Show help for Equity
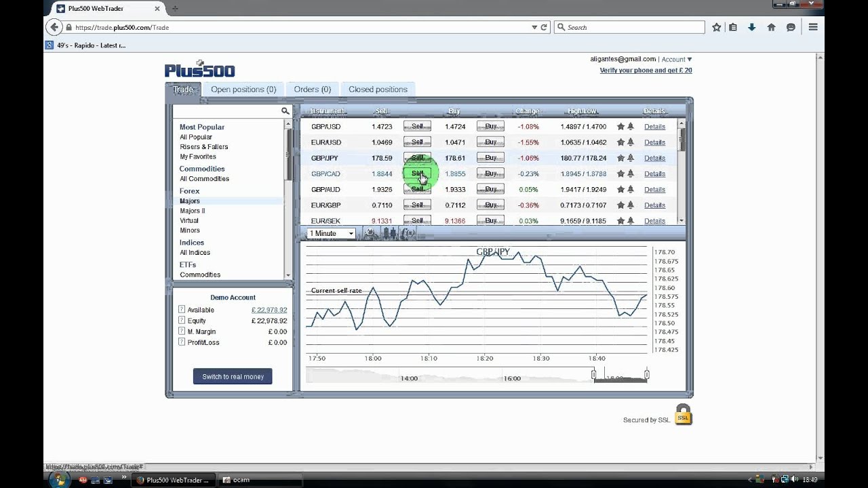868x488 pixels. click(x=182, y=321)
